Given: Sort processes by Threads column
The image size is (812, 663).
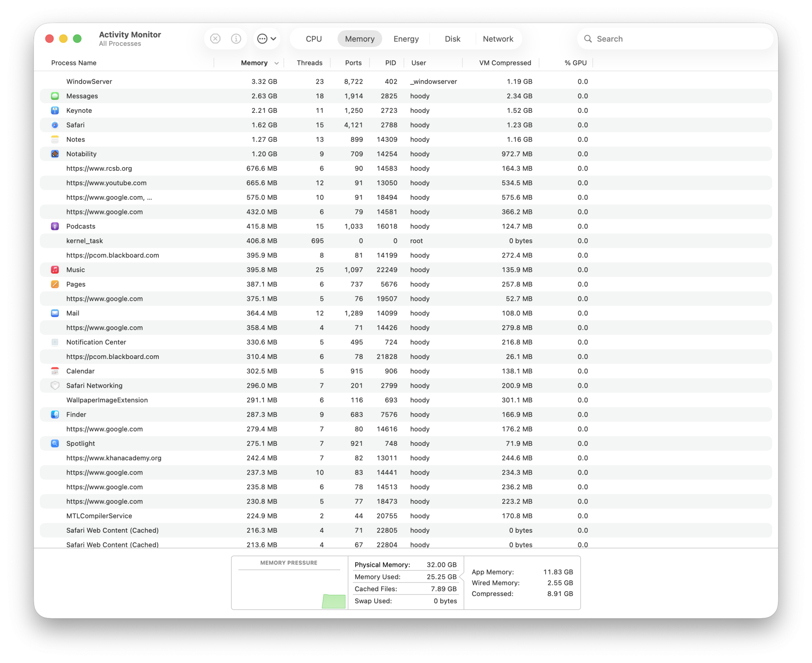Looking at the screenshot, I should tap(309, 63).
